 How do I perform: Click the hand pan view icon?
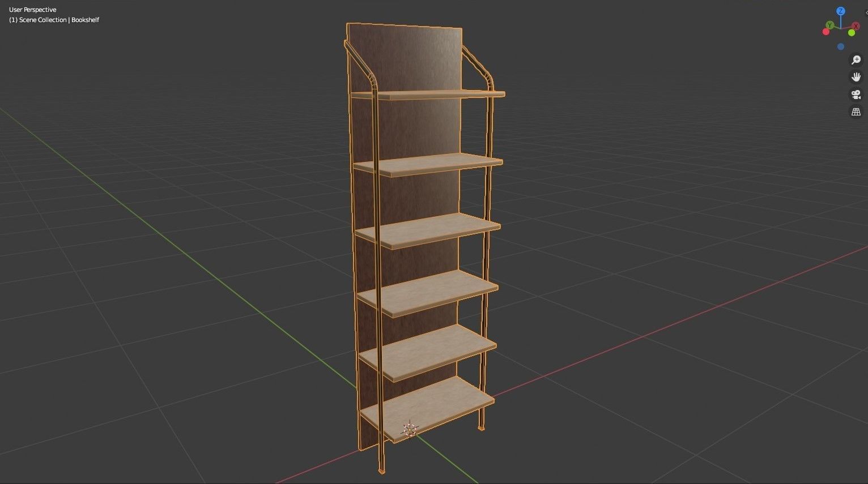click(856, 77)
